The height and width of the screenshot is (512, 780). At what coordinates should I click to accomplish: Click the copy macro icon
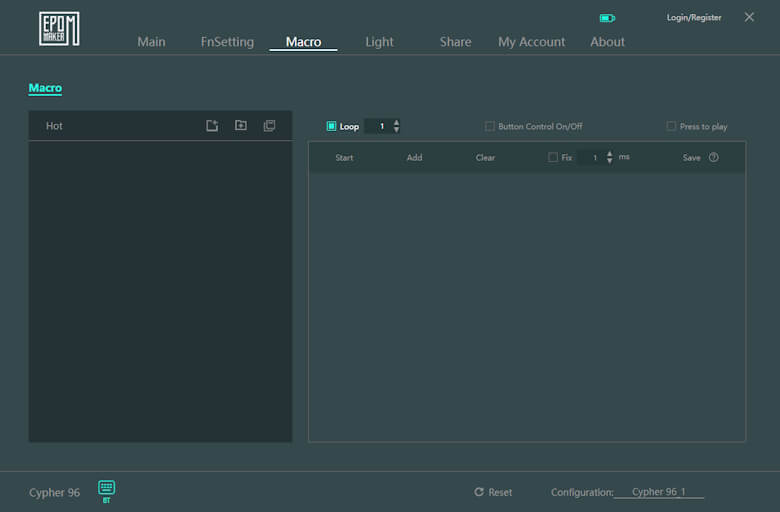269,126
